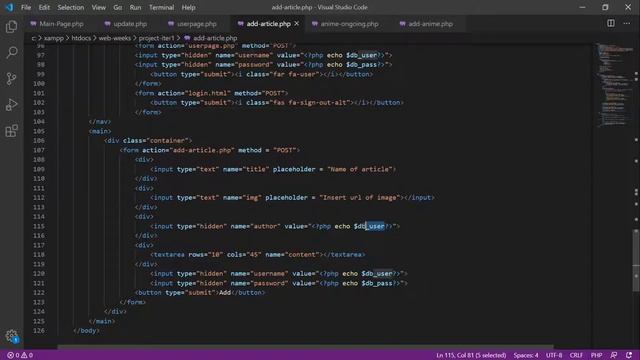Screen dimensions: 640x360
Task: Open the Selection menu
Action: tap(71, 7)
